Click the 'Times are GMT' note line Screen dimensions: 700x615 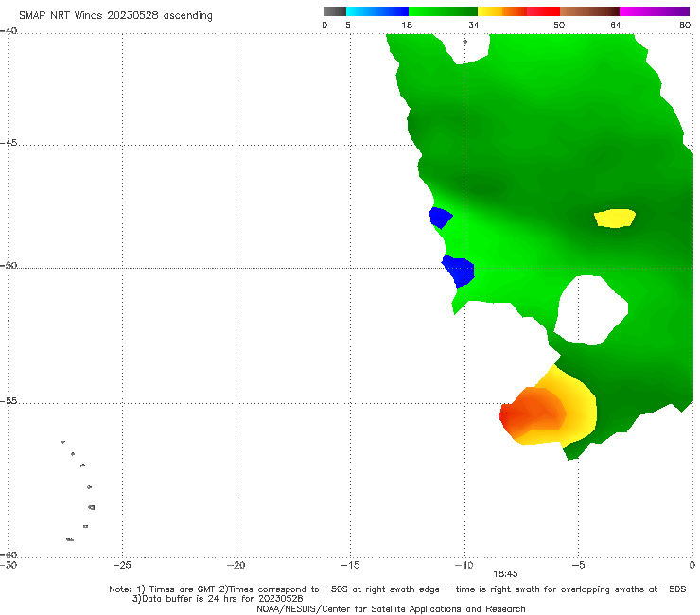397,589
